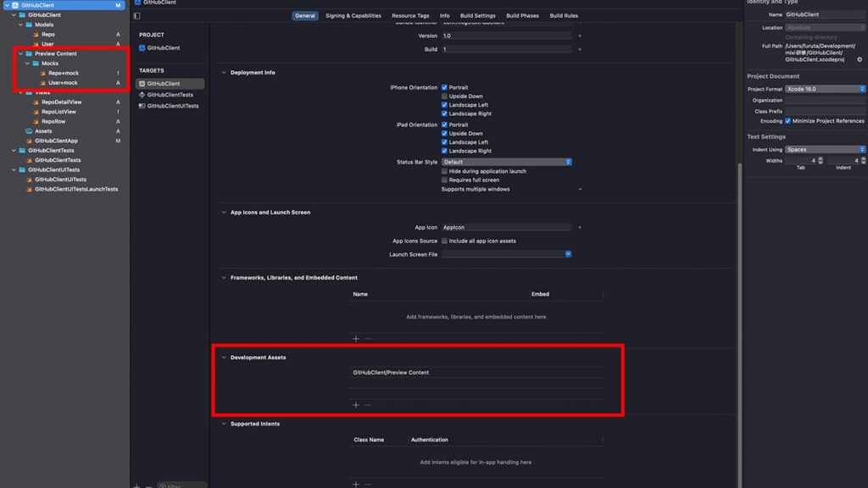The width and height of the screenshot is (868, 488).
Task: Toggle the targets sidebar panel icon
Action: click(x=137, y=16)
